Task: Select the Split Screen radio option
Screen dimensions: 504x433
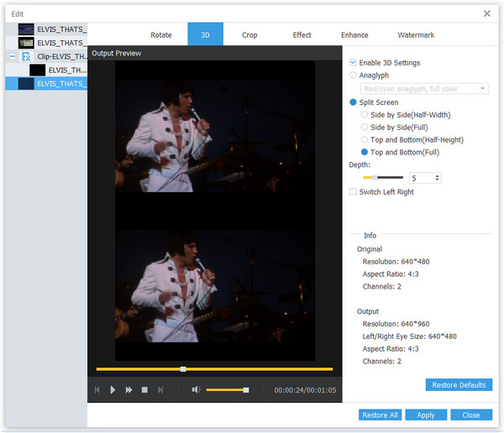Action: (x=353, y=102)
